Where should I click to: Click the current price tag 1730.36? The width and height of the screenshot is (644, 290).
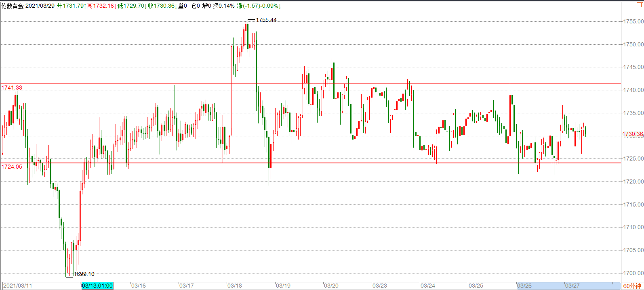click(x=632, y=134)
